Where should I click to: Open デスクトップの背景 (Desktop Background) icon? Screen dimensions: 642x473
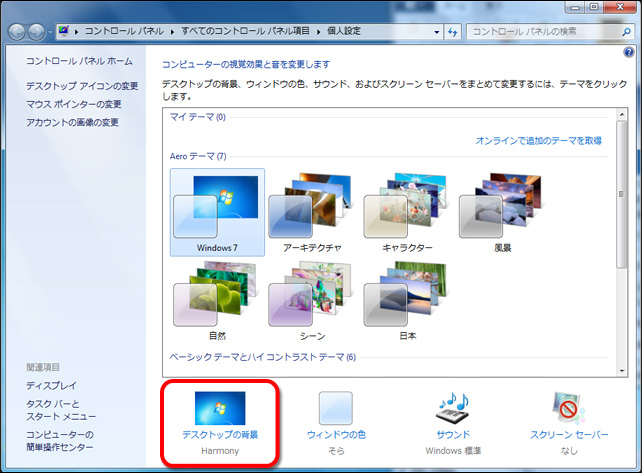(219, 410)
